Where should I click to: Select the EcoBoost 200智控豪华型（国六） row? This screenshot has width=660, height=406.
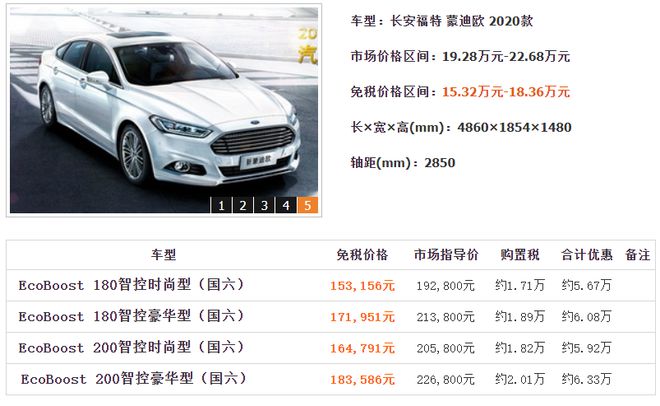tap(330, 379)
